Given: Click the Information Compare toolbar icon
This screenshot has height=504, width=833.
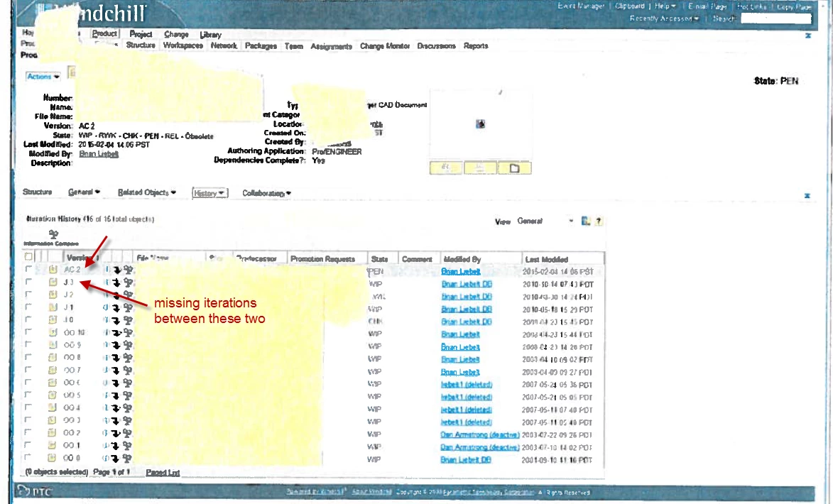Looking at the screenshot, I should tap(53, 234).
